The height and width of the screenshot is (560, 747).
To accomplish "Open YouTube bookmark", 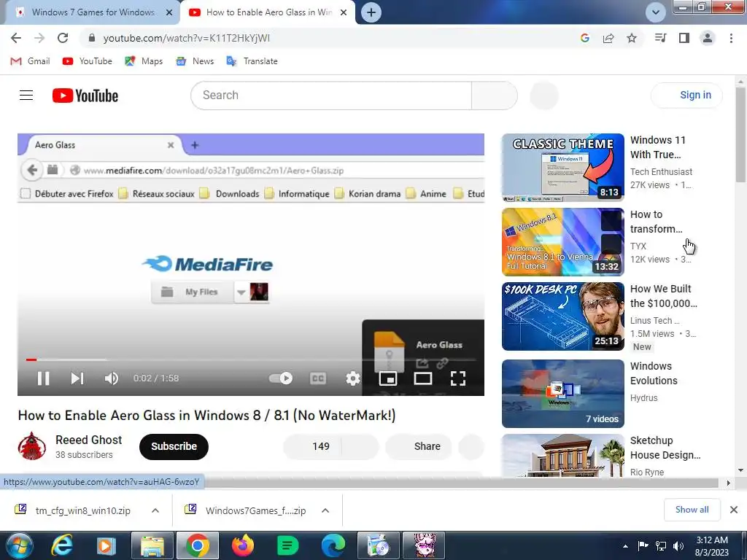I will [88, 61].
